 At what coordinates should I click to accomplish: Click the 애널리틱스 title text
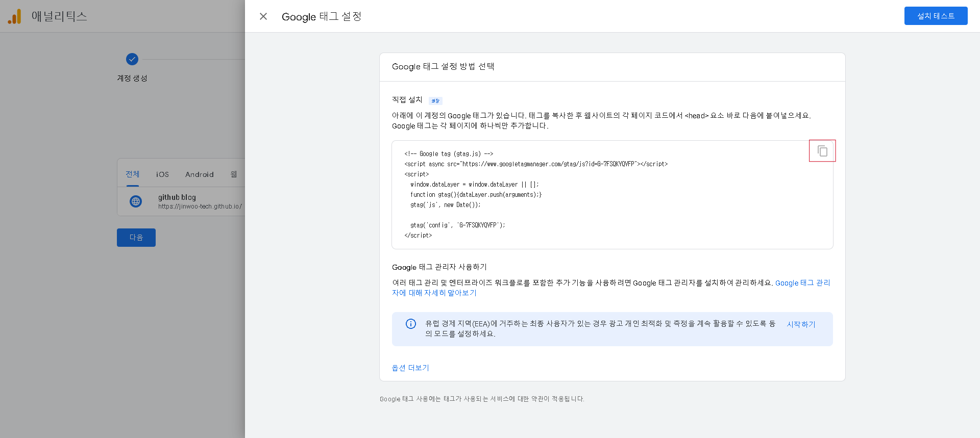point(59,16)
